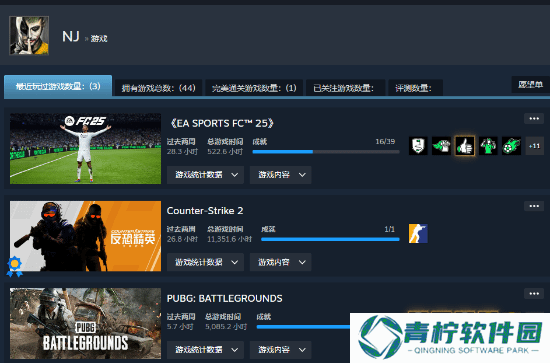Click the Counter-Strike 2 achievement badge icon
This screenshot has height=363, width=550.
pyautogui.click(x=418, y=234)
